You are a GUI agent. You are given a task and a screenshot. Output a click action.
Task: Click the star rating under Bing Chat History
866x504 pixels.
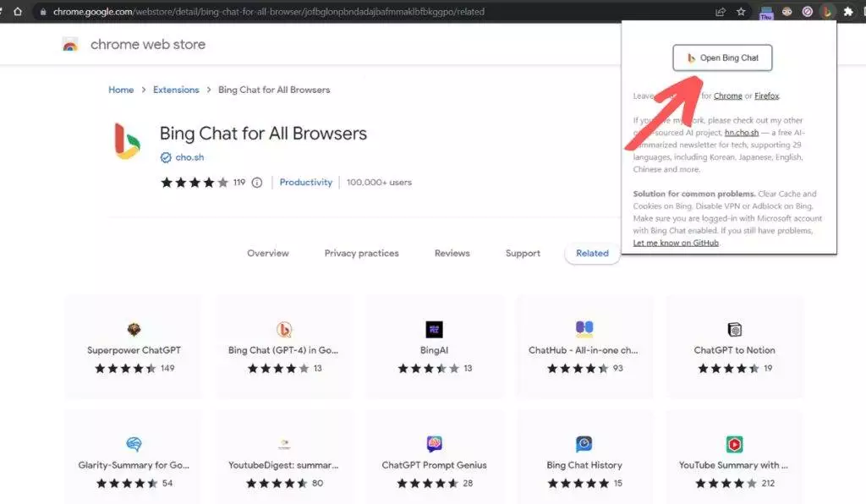tap(578, 483)
